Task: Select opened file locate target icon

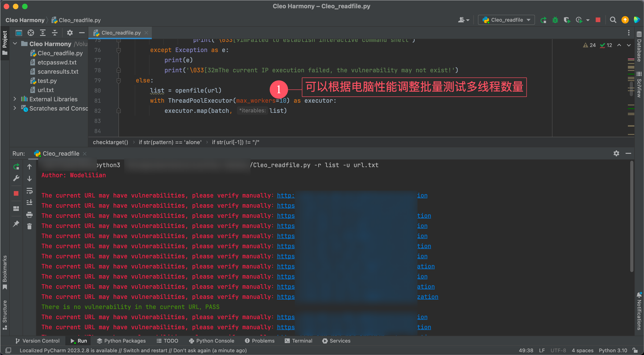Action: (x=31, y=33)
